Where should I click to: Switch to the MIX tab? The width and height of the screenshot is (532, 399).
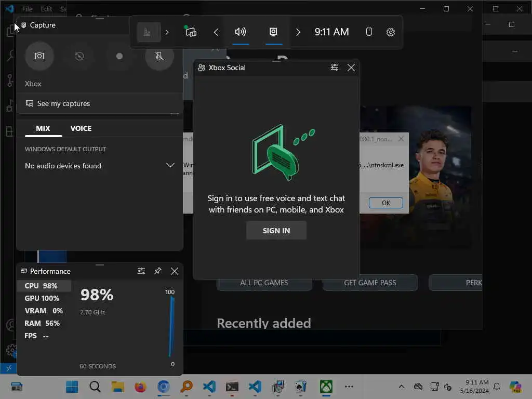point(43,129)
